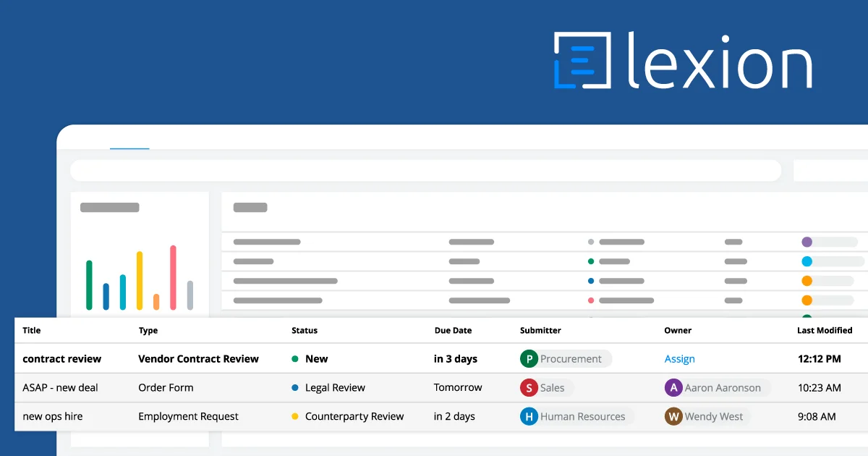Sort by the Status column header
The image size is (868, 456).
[x=305, y=330]
